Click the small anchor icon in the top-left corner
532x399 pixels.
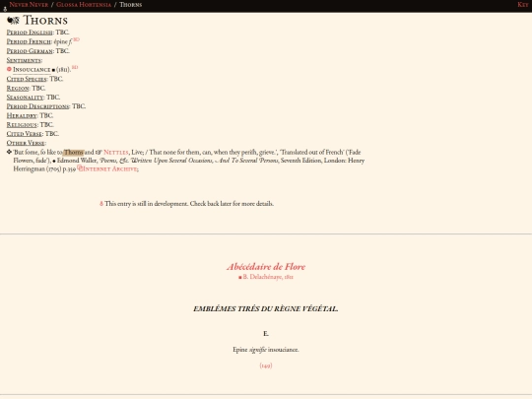click(5, 9)
